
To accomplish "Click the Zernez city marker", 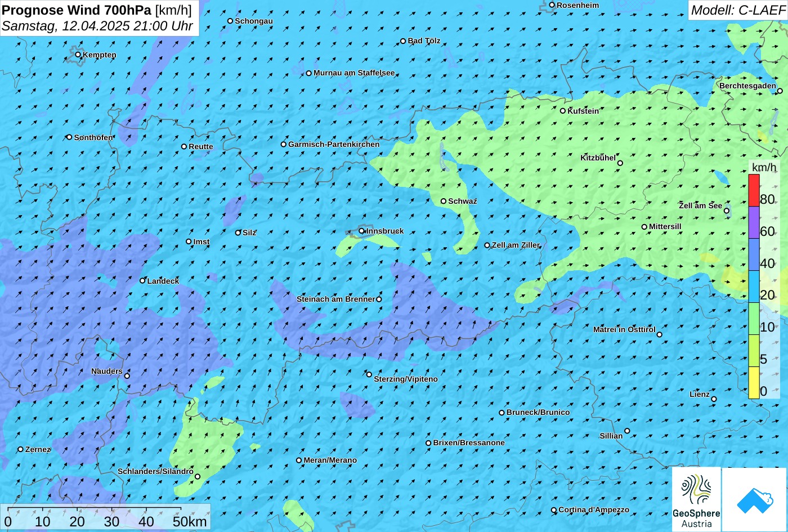I will pos(21,449).
